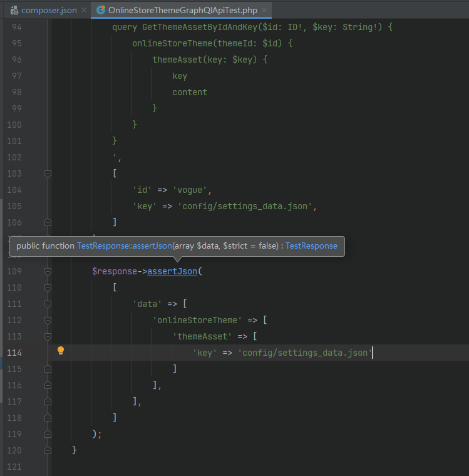Close the OnlineStoreThemeGraphQlApiTest.php tab

click(264, 11)
